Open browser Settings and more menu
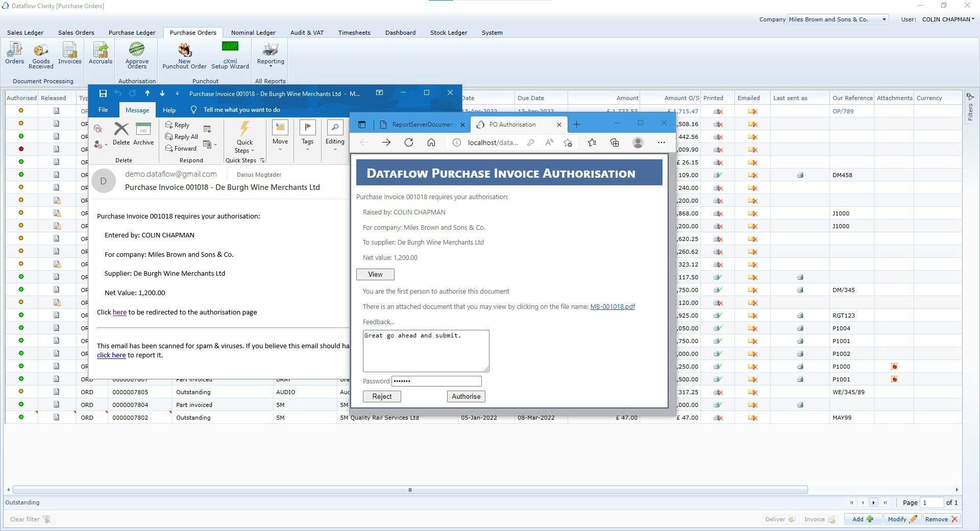 click(661, 143)
